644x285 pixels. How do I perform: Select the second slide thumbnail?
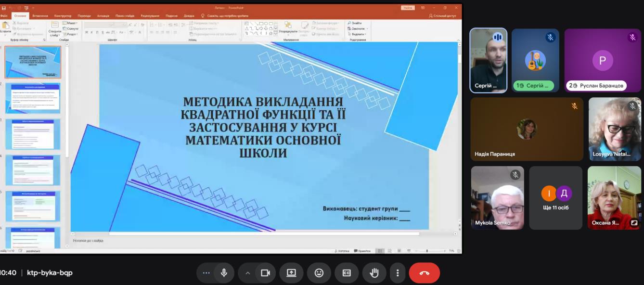click(x=33, y=98)
